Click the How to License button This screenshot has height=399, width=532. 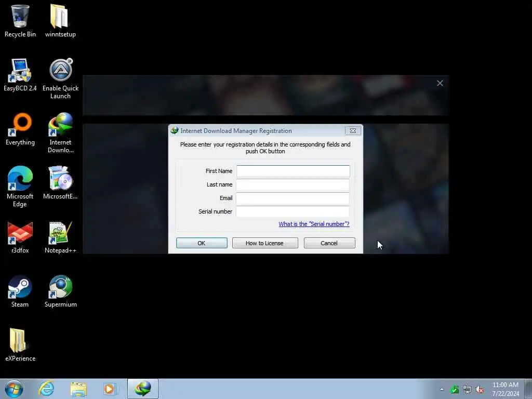[x=265, y=243]
